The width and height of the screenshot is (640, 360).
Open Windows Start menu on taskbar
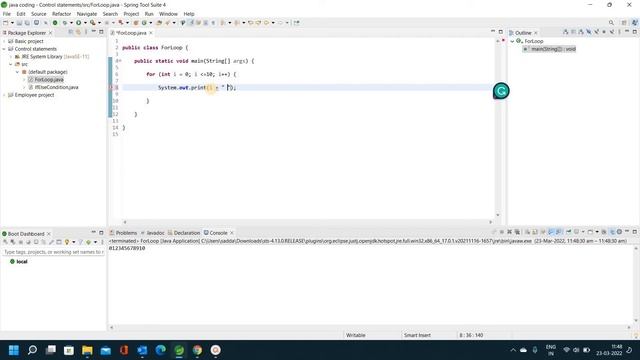[x=14, y=350]
